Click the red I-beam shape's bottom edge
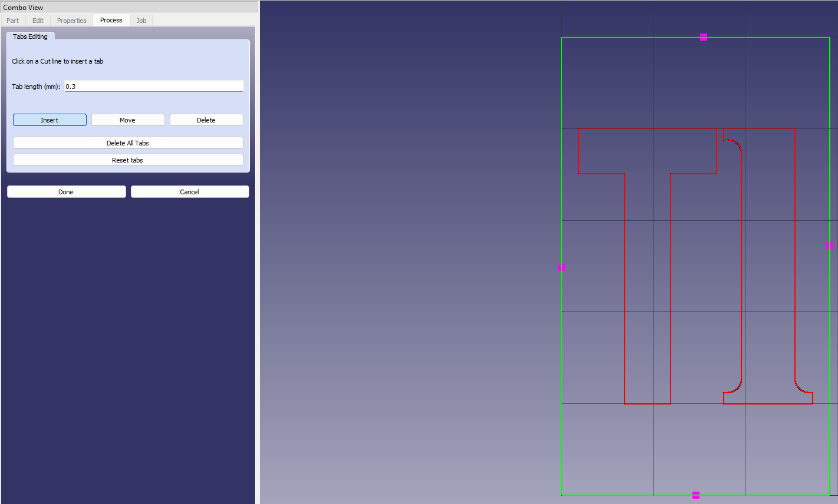 point(768,404)
